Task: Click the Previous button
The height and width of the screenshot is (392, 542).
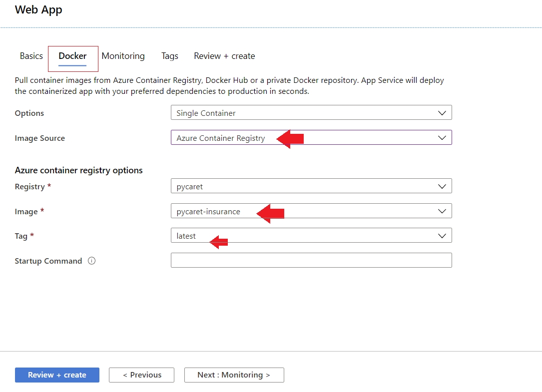Action: 142,375
